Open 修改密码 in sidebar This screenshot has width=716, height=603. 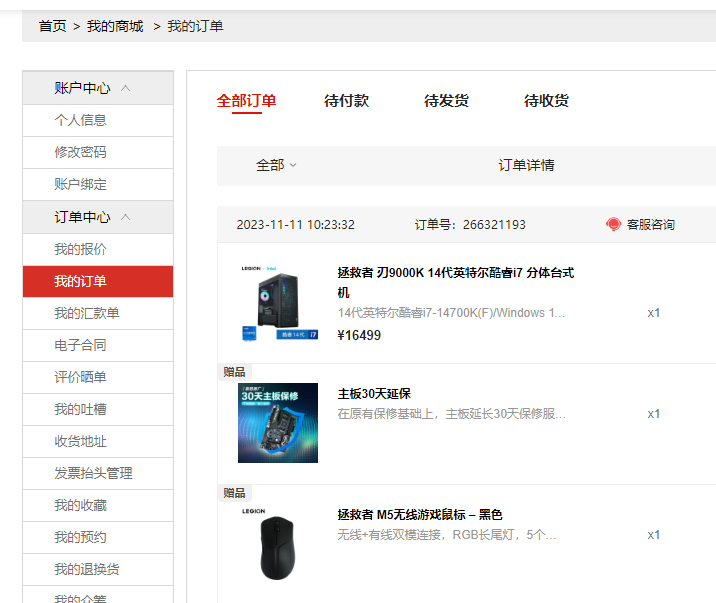[x=98, y=152]
